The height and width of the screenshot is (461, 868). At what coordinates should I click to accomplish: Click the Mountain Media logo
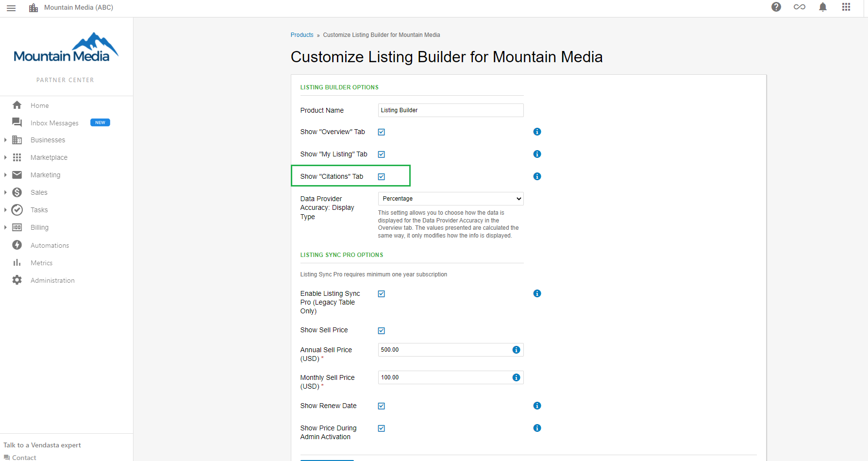point(66,48)
